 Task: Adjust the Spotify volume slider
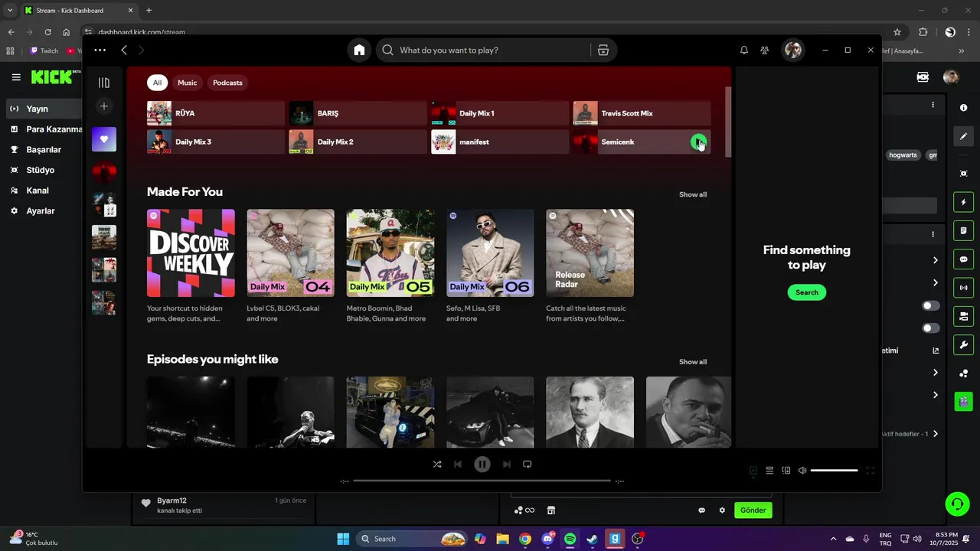pos(834,471)
